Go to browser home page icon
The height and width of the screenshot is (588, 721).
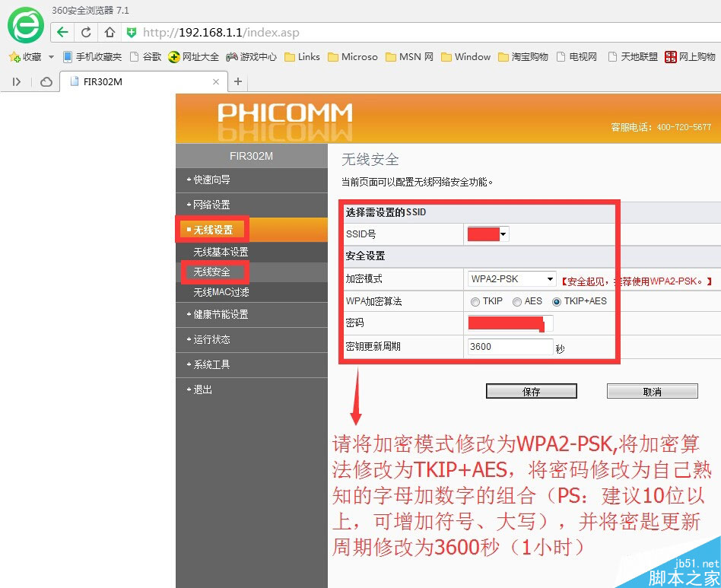pyautogui.click(x=110, y=32)
